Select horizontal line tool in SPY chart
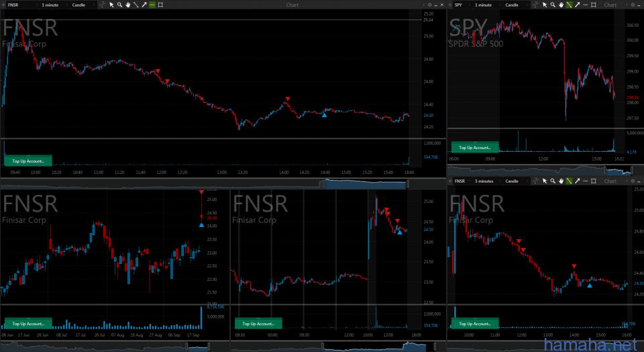 [x=585, y=5]
